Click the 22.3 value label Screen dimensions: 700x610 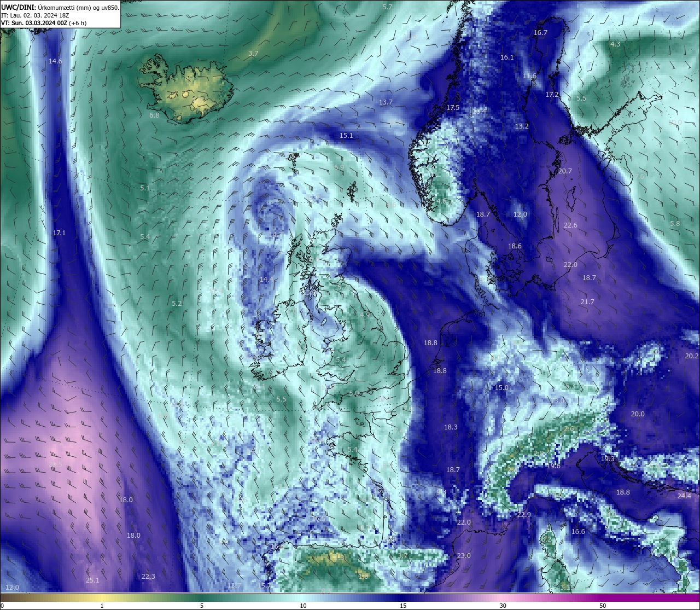click(148, 577)
